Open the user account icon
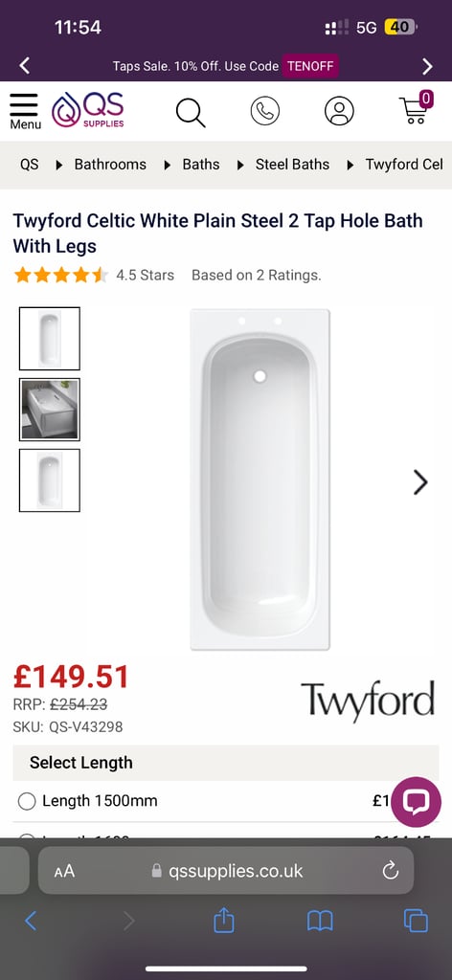Viewport: 452px width, 980px height. pyautogui.click(x=339, y=111)
